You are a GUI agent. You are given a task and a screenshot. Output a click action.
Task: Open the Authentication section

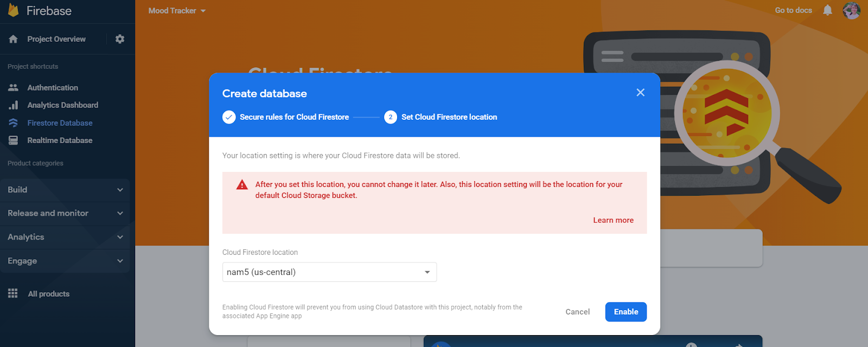click(52, 87)
